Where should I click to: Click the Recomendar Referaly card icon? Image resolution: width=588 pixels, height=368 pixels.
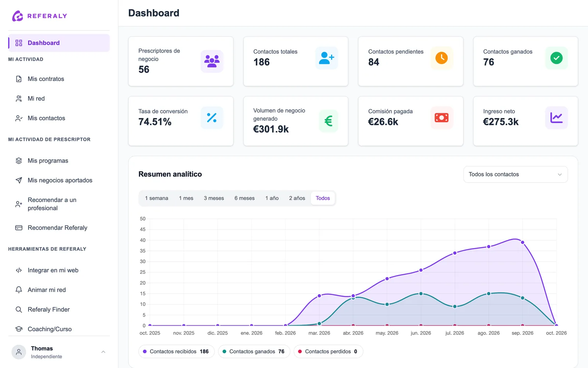point(19,228)
